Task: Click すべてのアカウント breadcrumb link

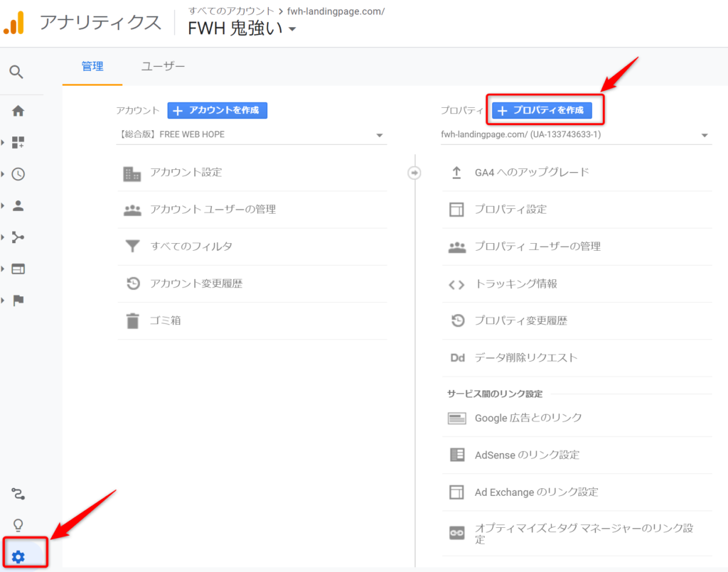Action: pyautogui.click(x=231, y=11)
